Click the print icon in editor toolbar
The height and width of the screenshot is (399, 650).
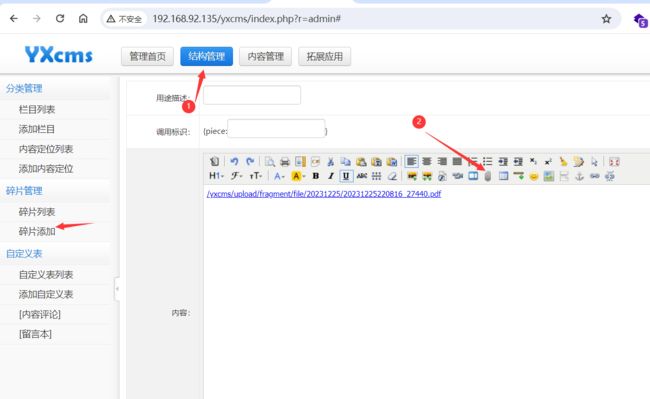click(285, 162)
